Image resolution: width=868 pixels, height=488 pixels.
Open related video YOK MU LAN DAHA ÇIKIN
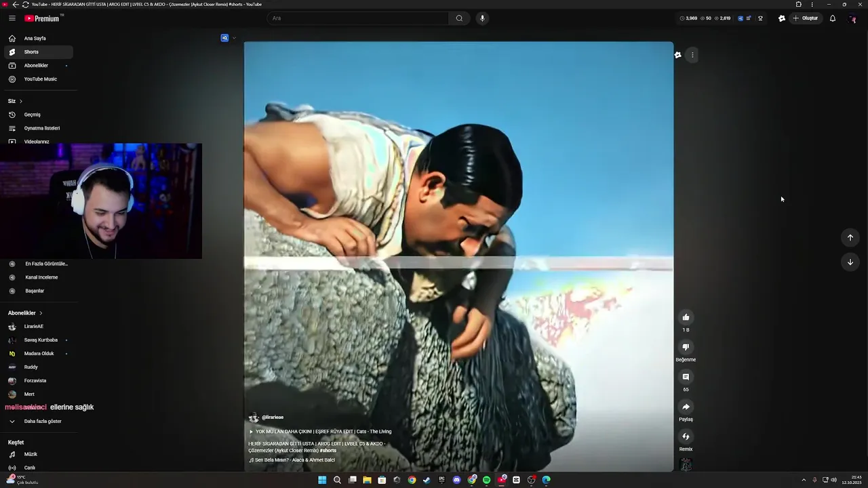pyautogui.click(x=320, y=432)
